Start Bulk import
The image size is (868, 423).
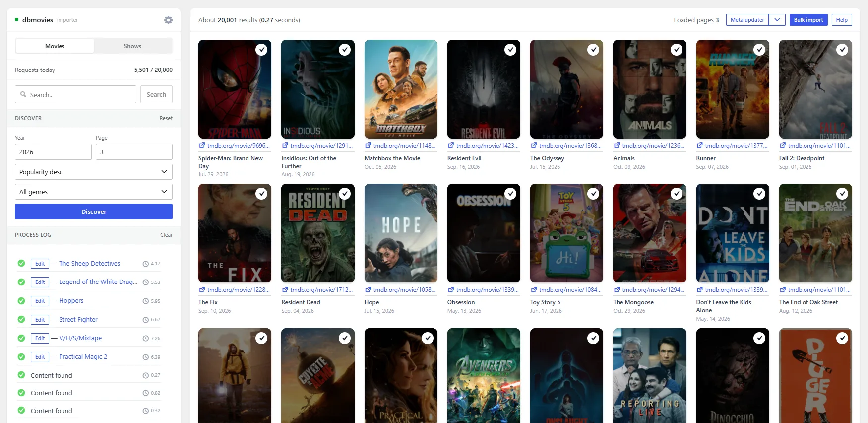click(x=808, y=20)
